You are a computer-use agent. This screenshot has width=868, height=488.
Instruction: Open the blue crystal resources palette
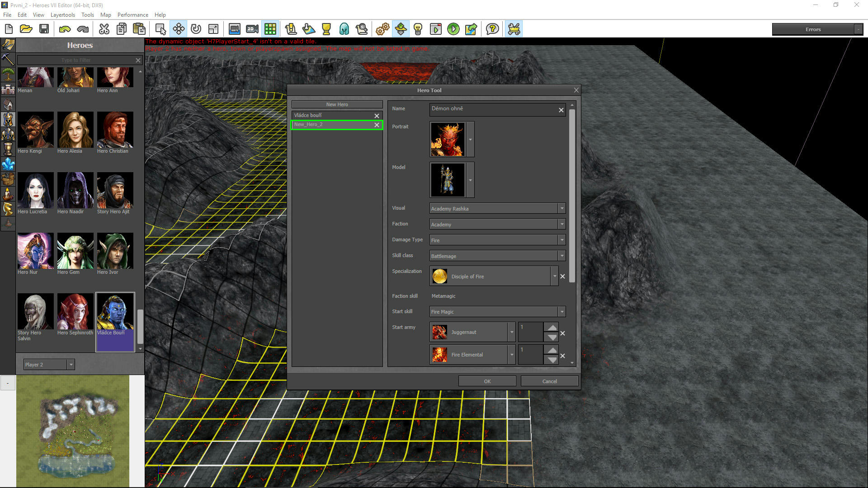tap(8, 164)
